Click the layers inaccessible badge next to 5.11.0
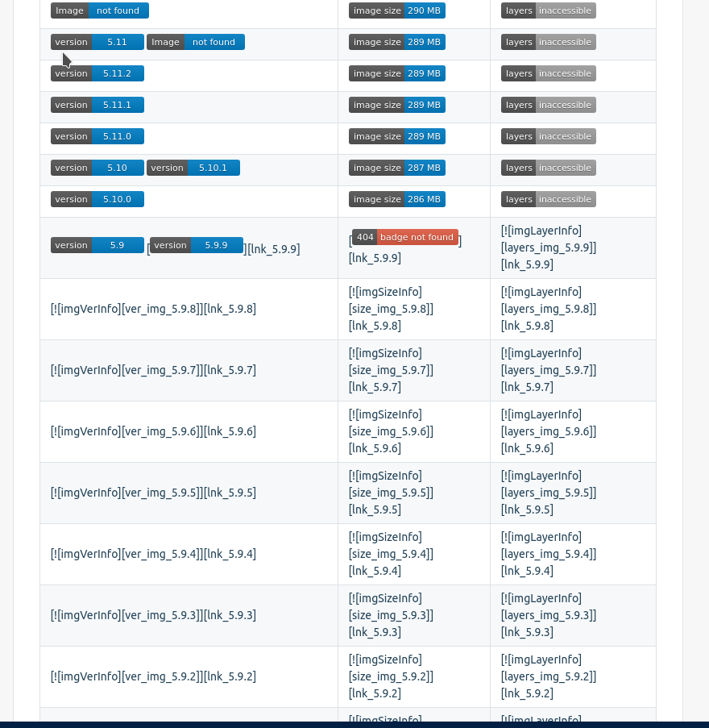 click(x=548, y=136)
